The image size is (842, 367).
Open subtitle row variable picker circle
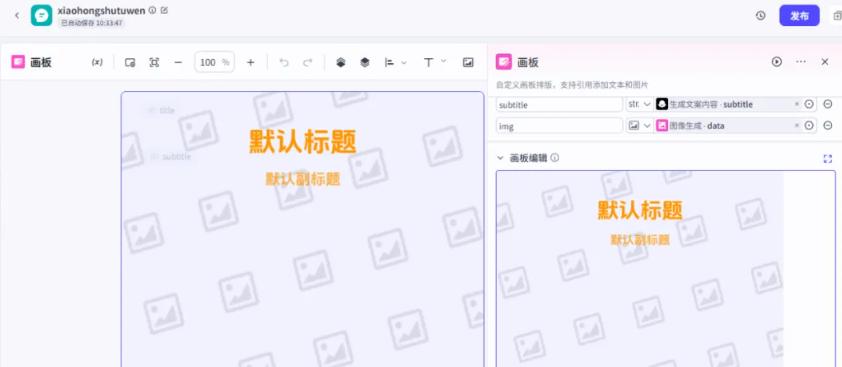coord(809,104)
